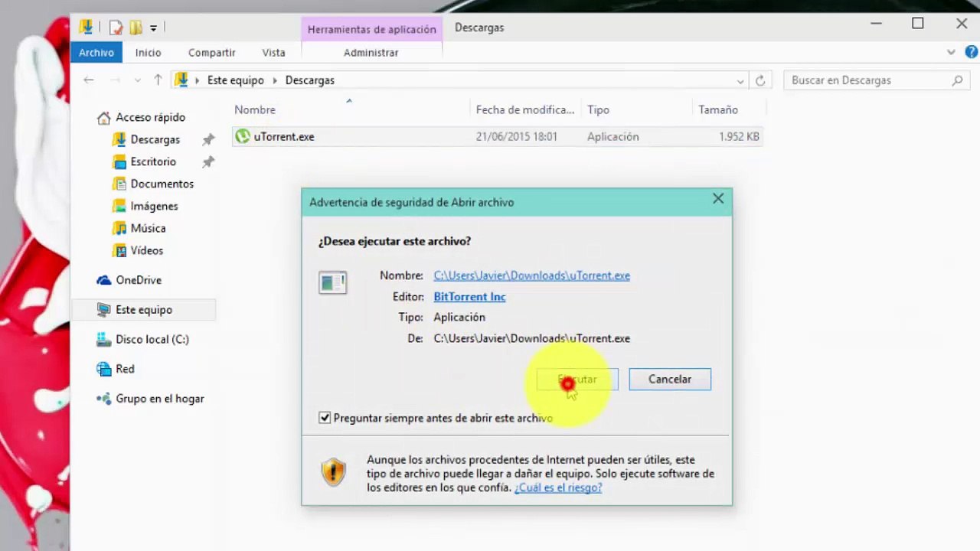Click the Grupo en el hogar icon

103,399
